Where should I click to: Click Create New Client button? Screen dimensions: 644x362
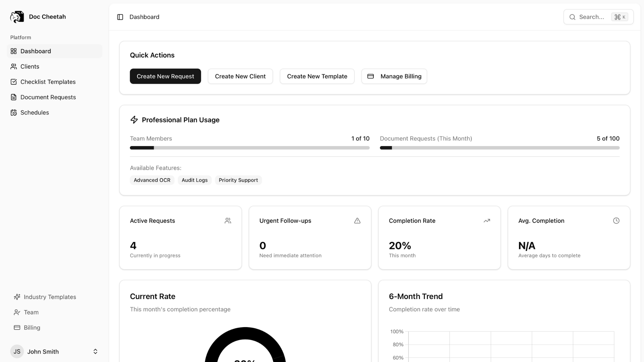point(240,76)
